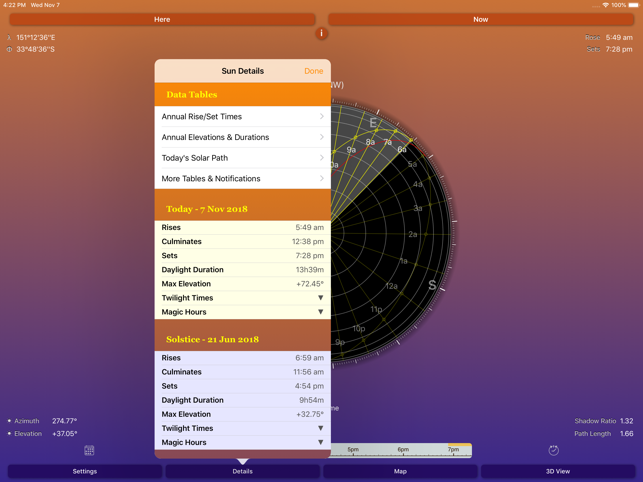Screen dimensions: 643x482
Task: Tap the orange info icon at top
Action: [x=321, y=34]
